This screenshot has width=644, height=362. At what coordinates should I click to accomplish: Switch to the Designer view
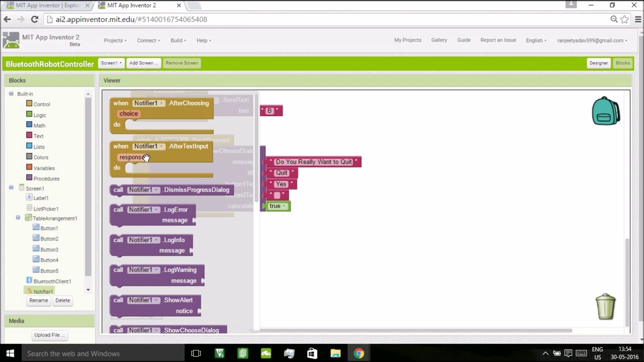pos(599,63)
